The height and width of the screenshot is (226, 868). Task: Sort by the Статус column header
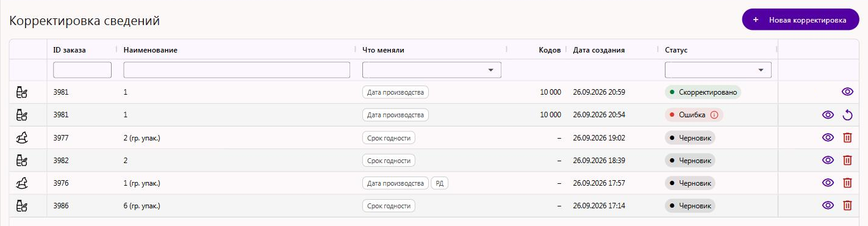[676, 50]
